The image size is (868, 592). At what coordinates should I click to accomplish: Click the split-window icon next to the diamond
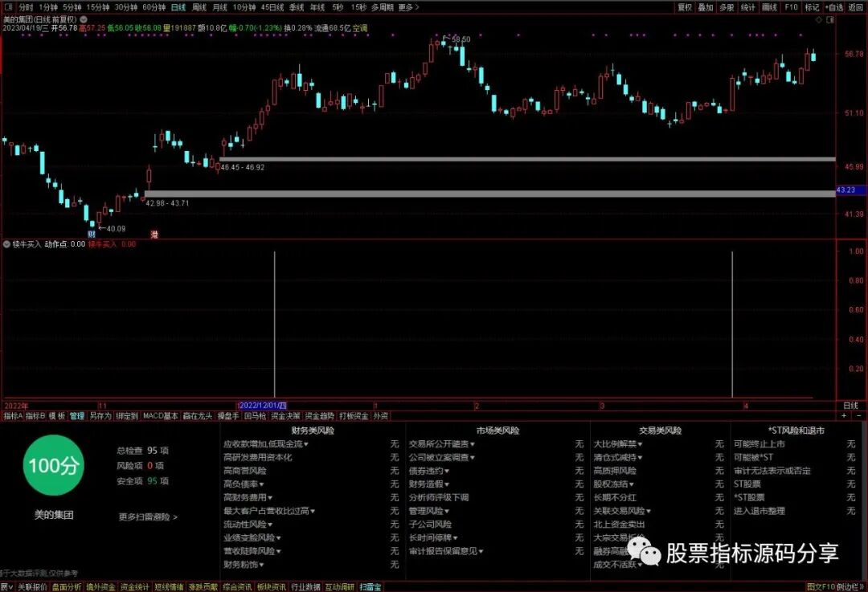(829, 20)
